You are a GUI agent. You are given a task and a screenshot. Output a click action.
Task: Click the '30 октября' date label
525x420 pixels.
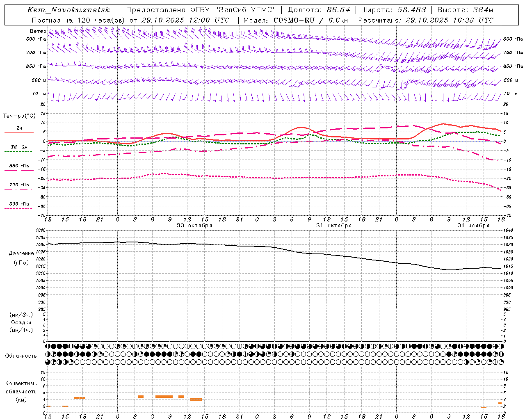pos(194,226)
